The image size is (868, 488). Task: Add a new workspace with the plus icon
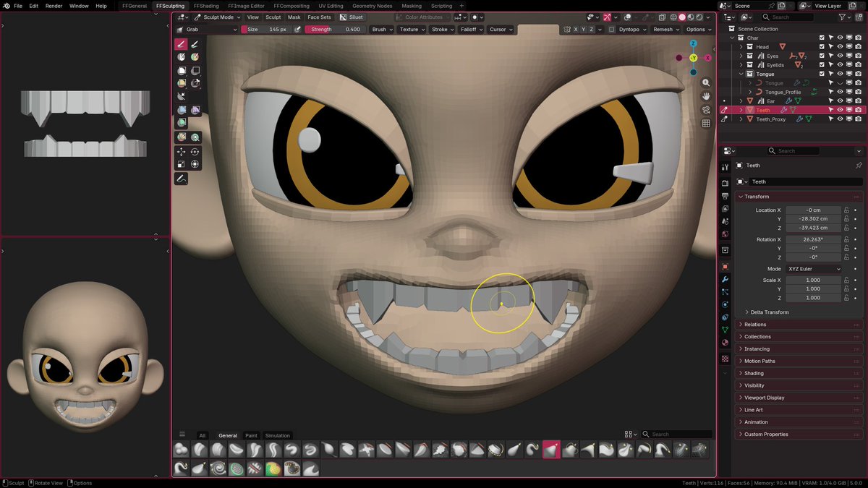coord(461,5)
